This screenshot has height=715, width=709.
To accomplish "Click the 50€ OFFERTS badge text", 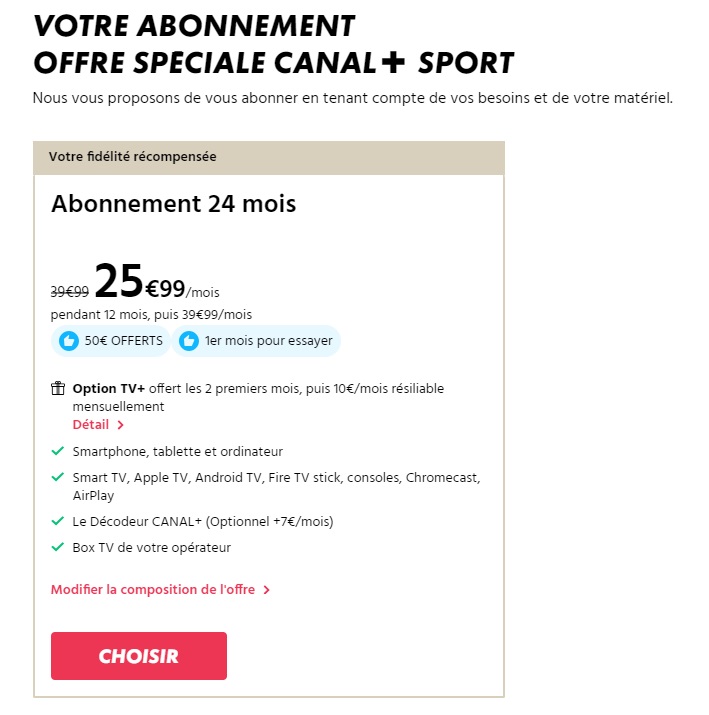I will [x=123, y=341].
